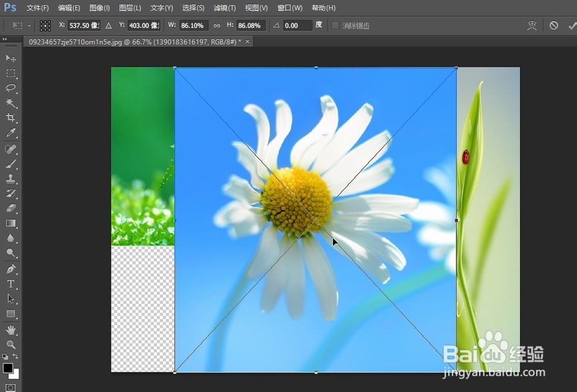Screen dimensions: 577x392
Task: Select the Move tool
Action: pos(10,58)
